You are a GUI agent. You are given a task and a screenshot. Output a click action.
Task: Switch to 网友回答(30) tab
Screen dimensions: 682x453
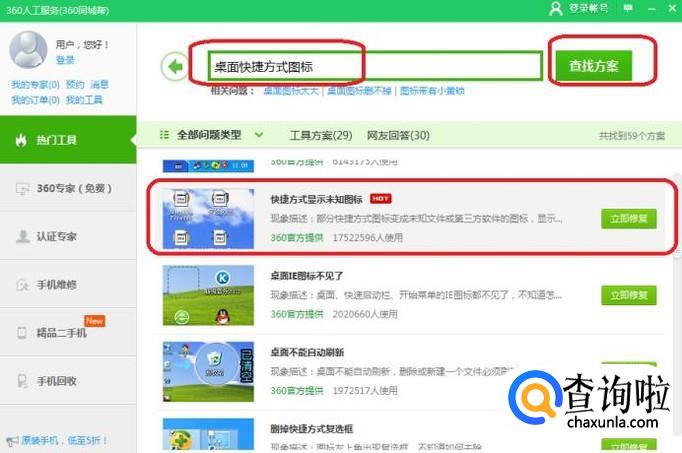398,135
